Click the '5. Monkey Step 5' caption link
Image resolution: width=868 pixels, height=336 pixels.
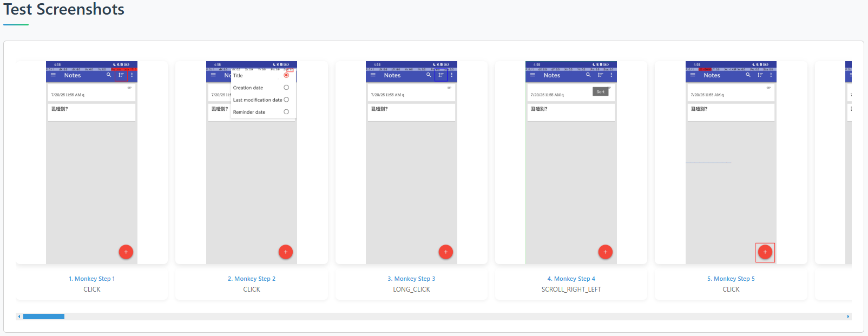[731, 279]
